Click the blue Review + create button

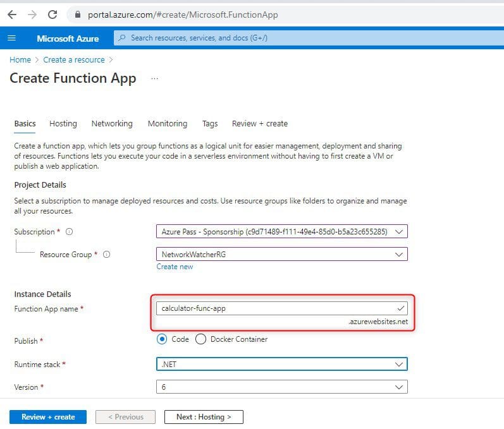point(48,417)
